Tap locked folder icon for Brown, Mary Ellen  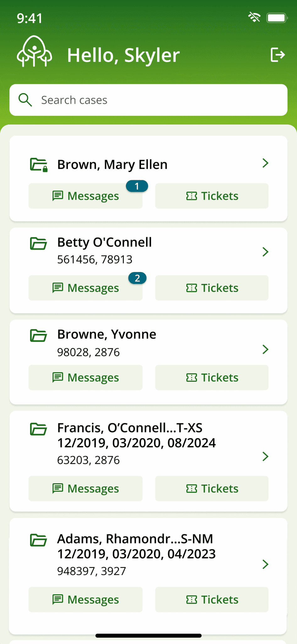(x=39, y=165)
